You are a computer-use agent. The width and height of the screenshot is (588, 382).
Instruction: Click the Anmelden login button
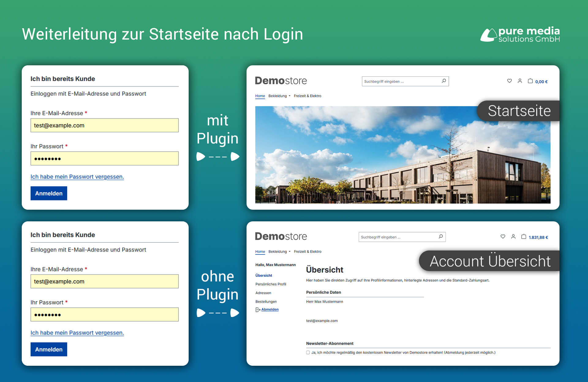pyautogui.click(x=49, y=193)
